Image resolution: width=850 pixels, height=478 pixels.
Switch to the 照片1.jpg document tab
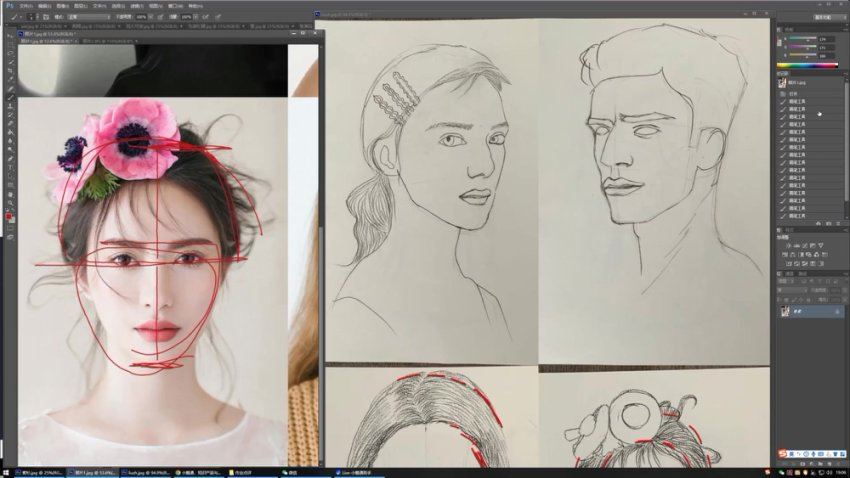48,41
